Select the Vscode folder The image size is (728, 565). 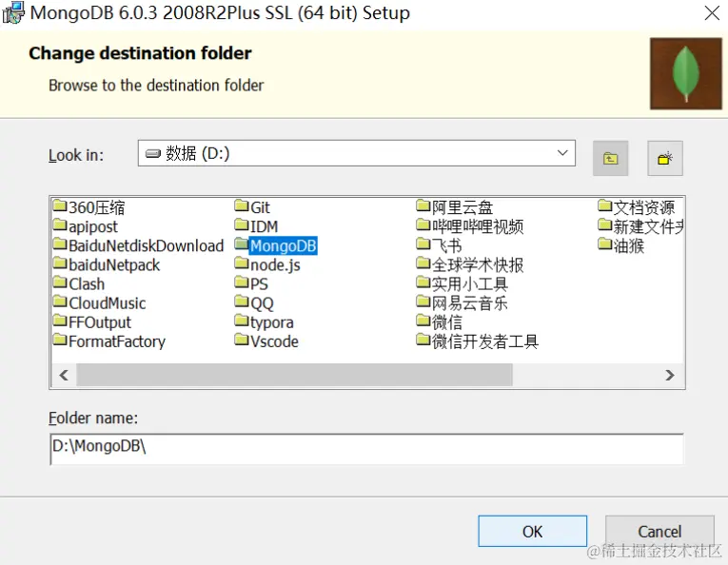[x=266, y=341]
